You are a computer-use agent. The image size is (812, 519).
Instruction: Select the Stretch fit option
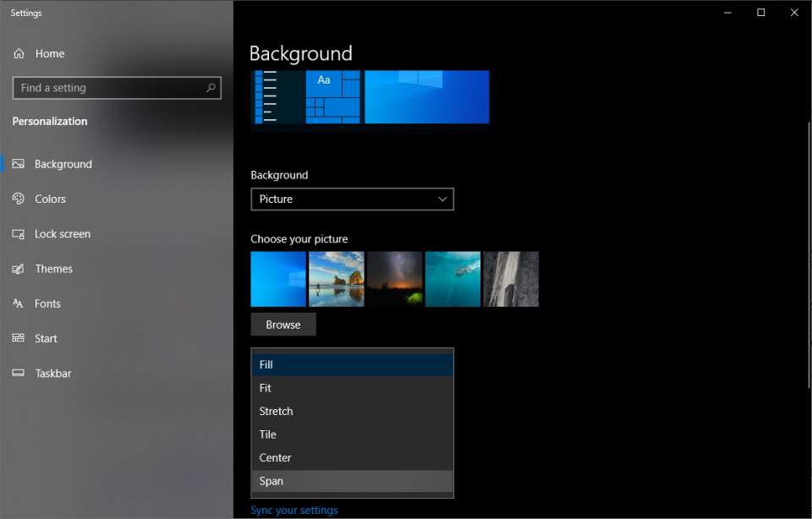[x=352, y=412]
